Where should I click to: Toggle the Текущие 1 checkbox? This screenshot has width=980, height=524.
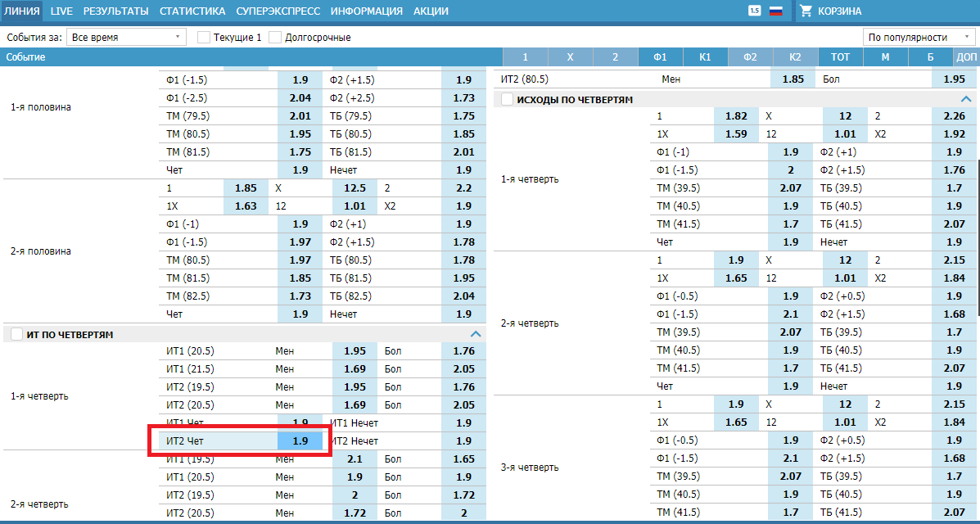coord(204,38)
